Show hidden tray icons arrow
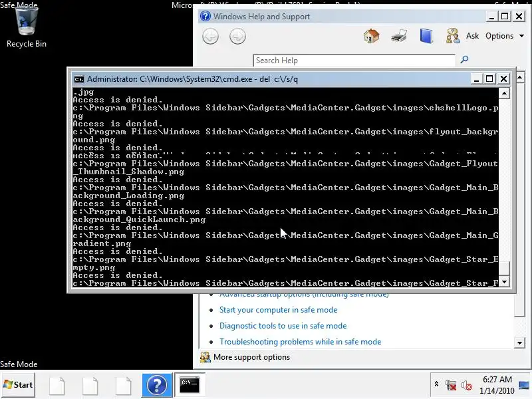 tap(437, 384)
